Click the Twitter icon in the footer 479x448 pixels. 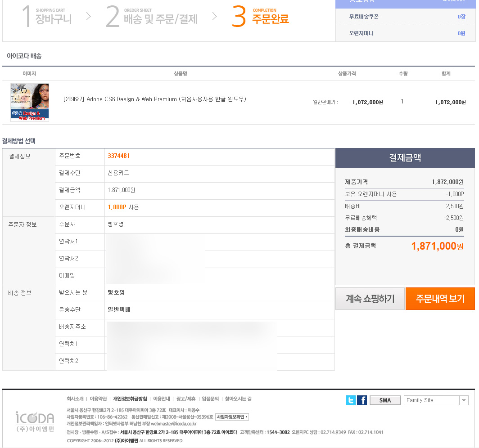[x=350, y=400]
